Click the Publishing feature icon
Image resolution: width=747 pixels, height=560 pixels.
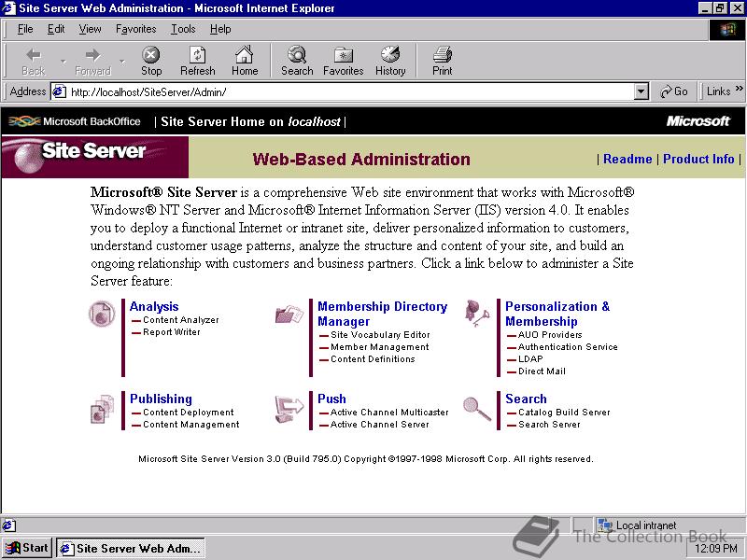click(x=101, y=410)
